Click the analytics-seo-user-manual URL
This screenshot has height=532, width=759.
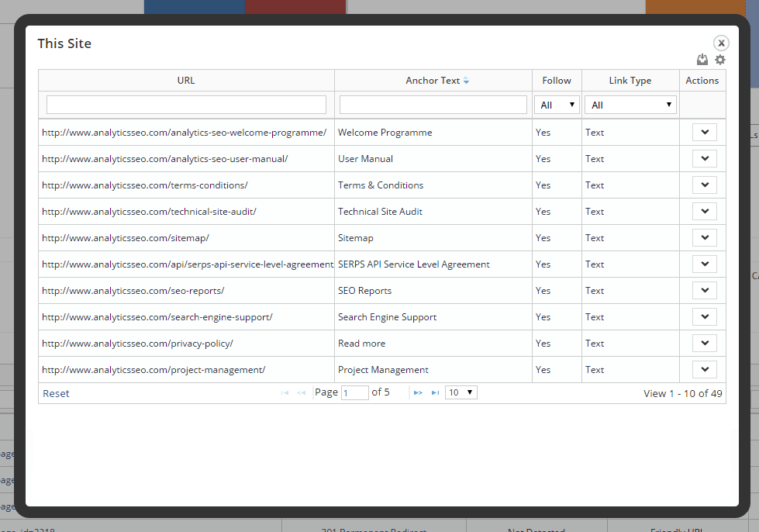tap(165, 159)
